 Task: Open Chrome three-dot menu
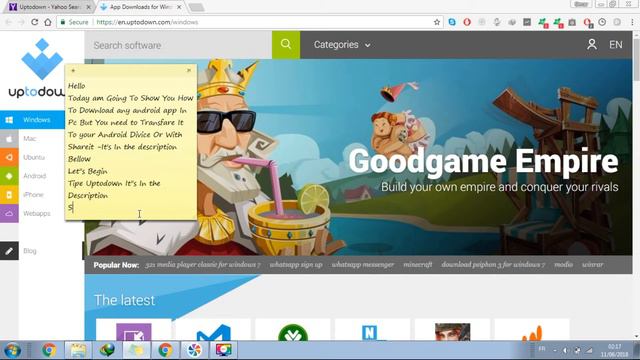pos(632,22)
